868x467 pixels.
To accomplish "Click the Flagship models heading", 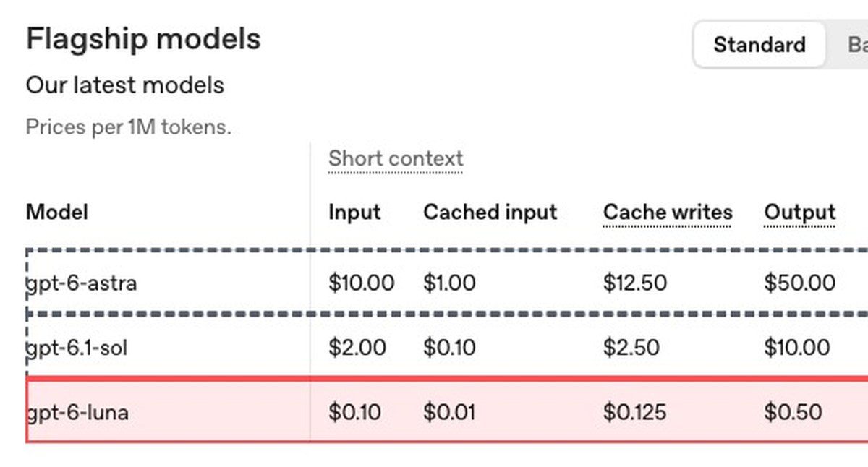I will (143, 39).
